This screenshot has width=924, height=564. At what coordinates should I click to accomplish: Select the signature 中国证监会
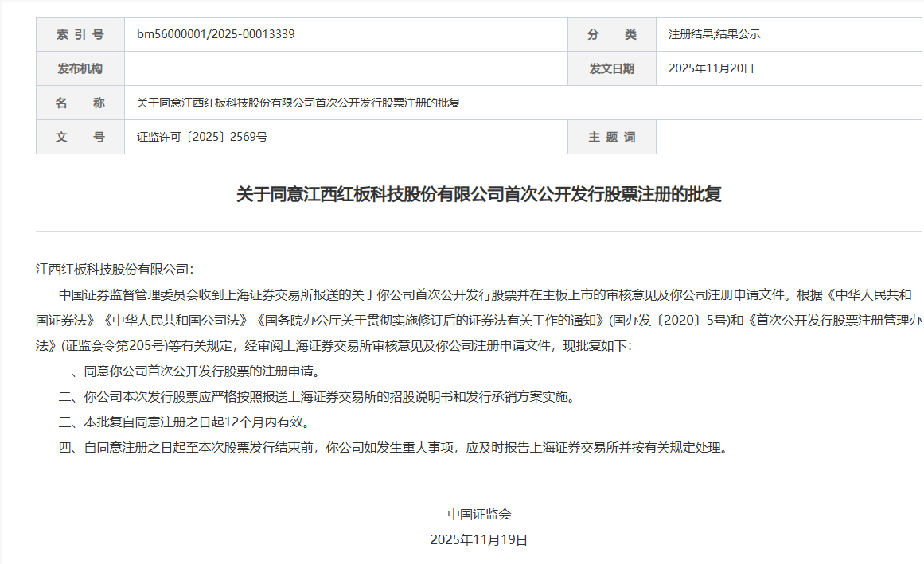point(481,513)
